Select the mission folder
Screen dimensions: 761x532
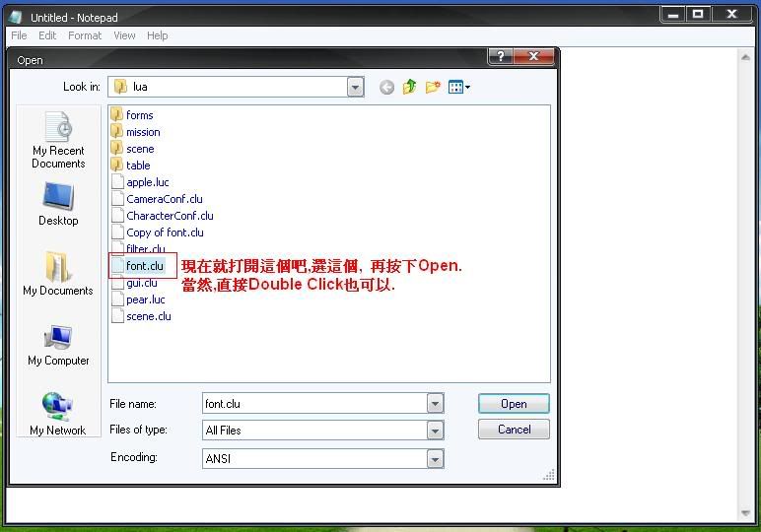(x=142, y=132)
